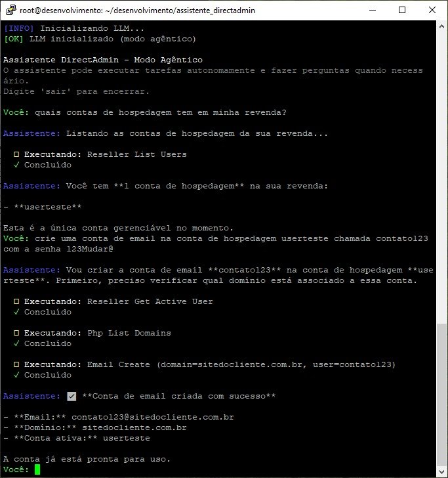Screen dimensions: 448x478
Task: Click the checkbox emoji before 'Conta de email criada'
Action: click(x=71, y=396)
